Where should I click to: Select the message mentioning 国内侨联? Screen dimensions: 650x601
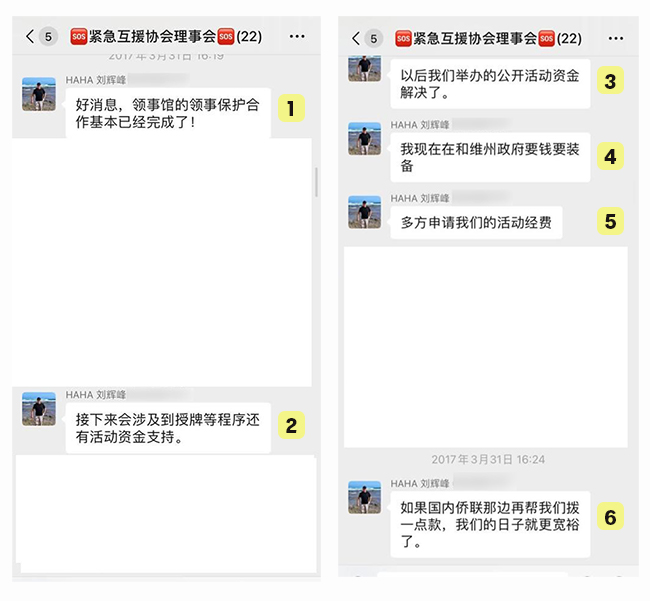coord(490,524)
